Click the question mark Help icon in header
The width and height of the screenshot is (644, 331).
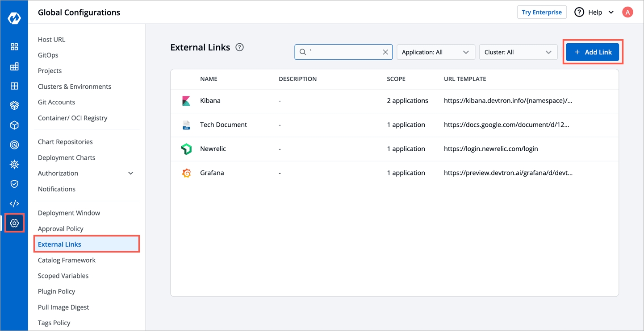coord(579,12)
